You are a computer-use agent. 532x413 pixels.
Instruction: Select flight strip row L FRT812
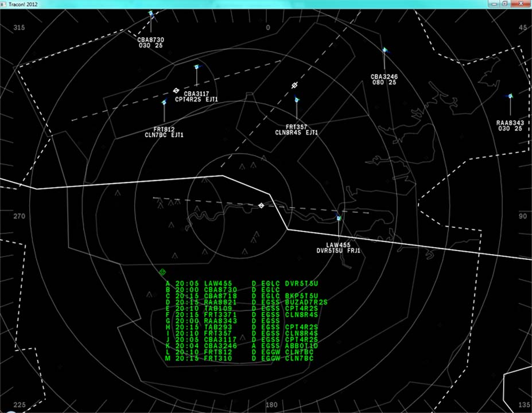(x=239, y=352)
